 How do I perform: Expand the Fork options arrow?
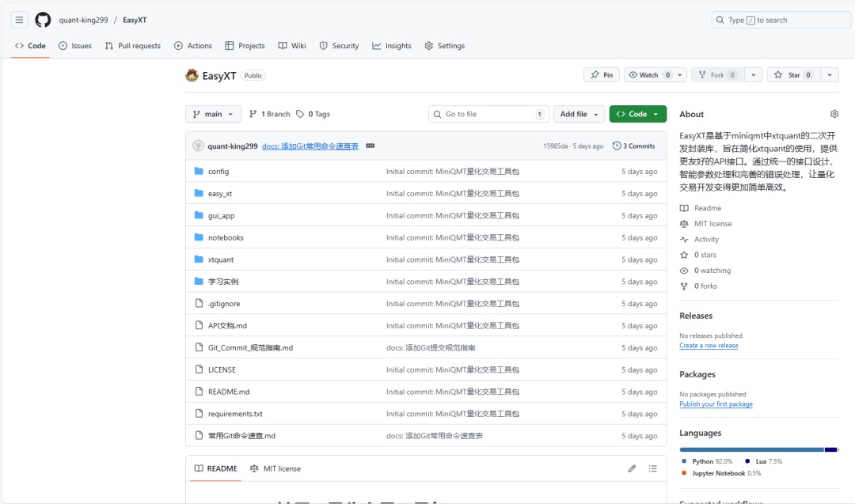[x=753, y=75]
